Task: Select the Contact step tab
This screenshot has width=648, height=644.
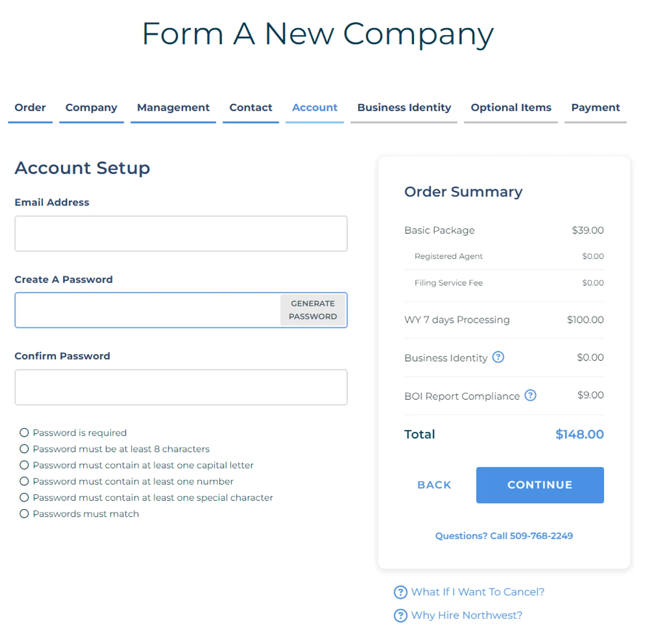Action: click(251, 108)
